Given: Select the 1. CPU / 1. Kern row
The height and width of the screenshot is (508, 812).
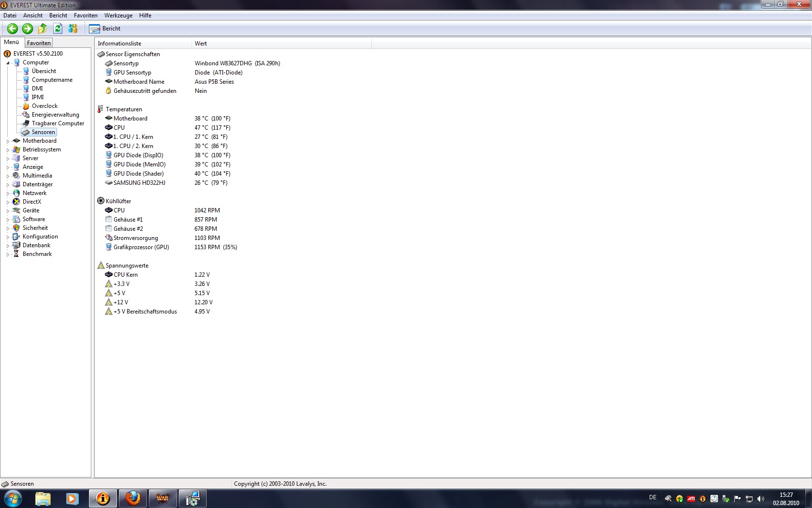Looking at the screenshot, I should pyautogui.click(x=167, y=137).
